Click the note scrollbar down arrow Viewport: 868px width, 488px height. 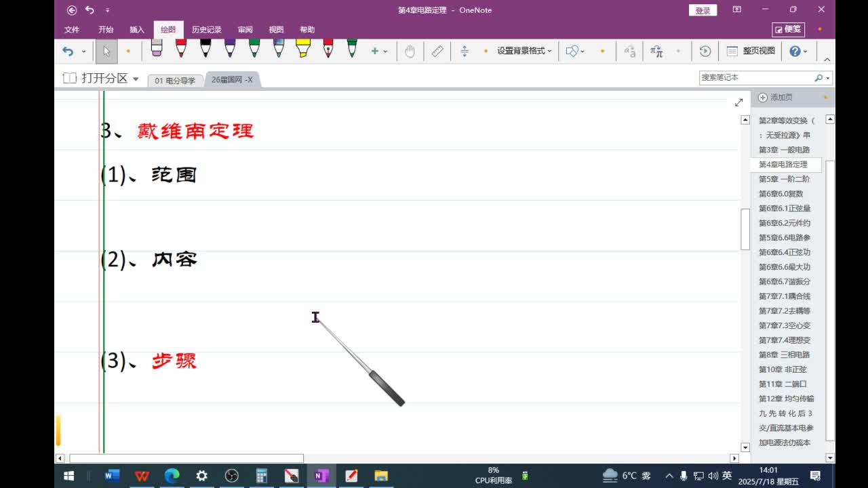pos(745,447)
